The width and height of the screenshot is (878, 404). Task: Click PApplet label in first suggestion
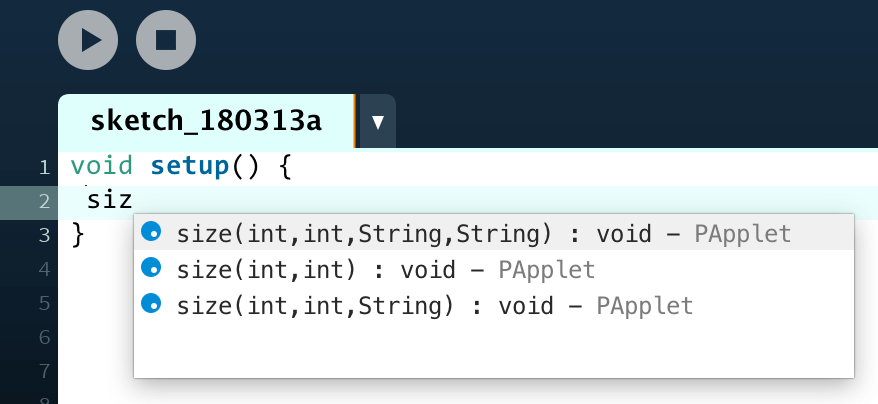pos(742,233)
